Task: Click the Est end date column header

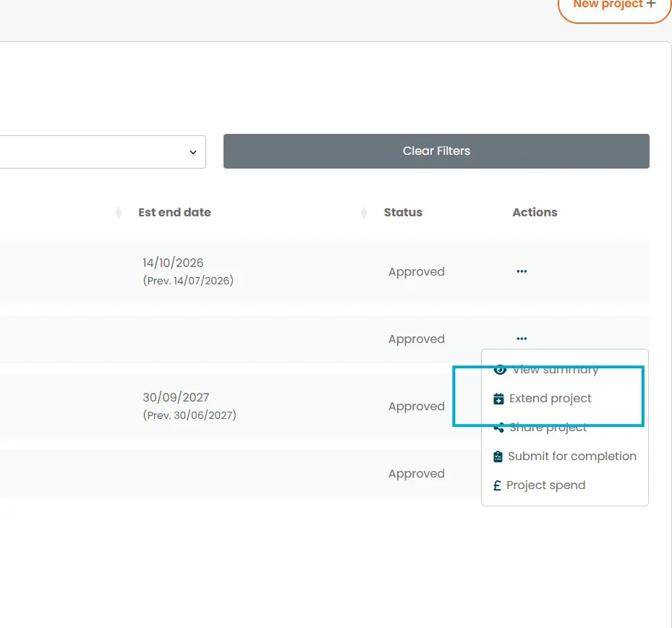Action: point(174,213)
